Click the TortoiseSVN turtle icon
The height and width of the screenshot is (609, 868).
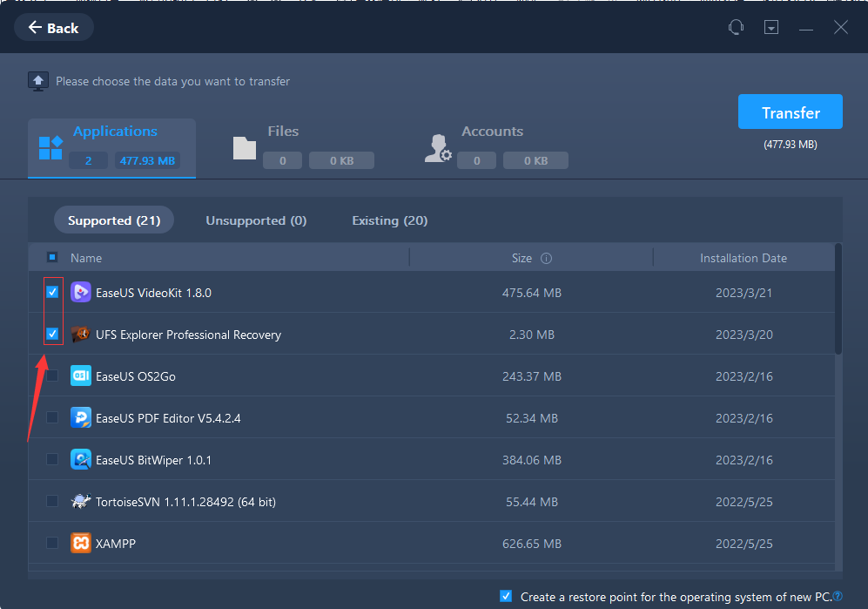[81, 502]
